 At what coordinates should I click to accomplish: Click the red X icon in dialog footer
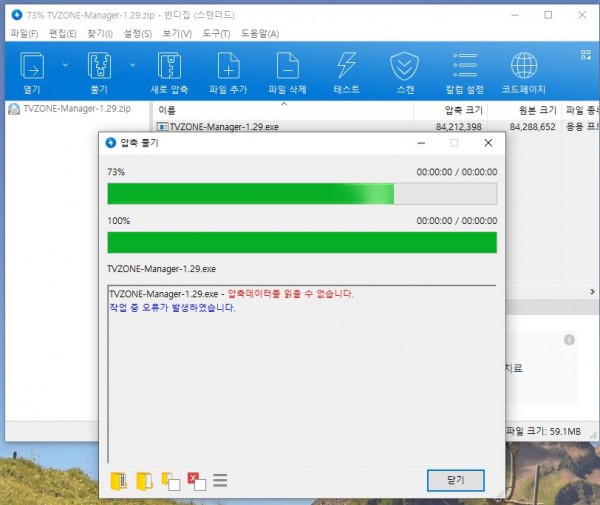196,480
